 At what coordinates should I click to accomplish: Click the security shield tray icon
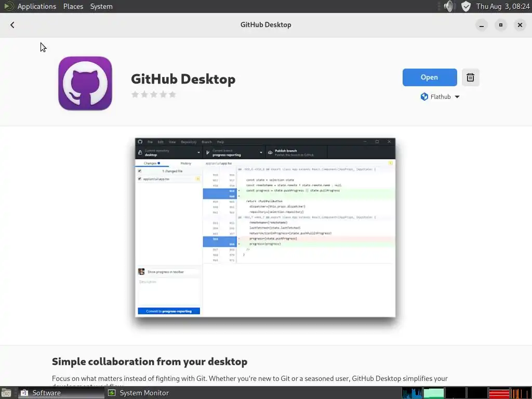pyautogui.click(x=466, y=6)
